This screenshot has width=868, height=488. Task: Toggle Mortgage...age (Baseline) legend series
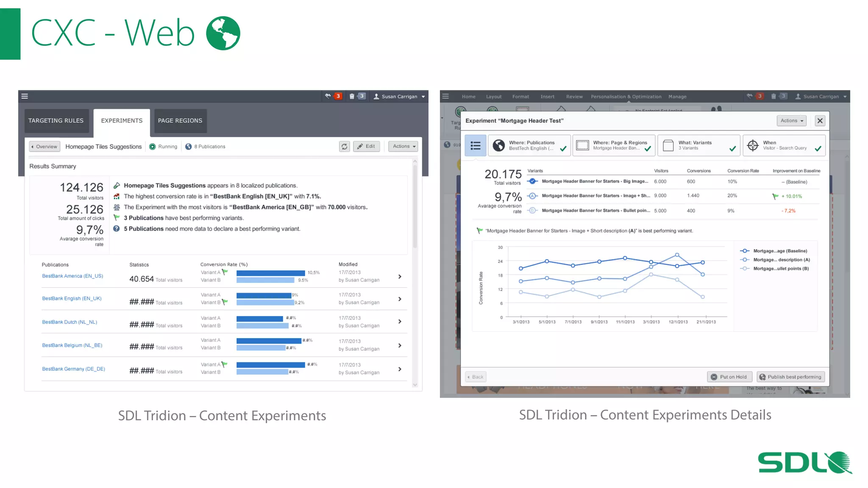tap(773, 251)
